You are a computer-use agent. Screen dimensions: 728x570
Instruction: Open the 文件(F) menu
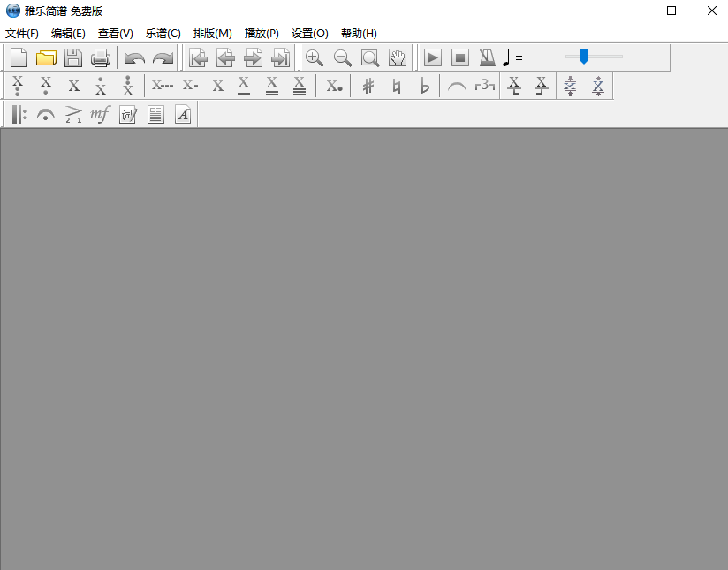coord(22,34)
